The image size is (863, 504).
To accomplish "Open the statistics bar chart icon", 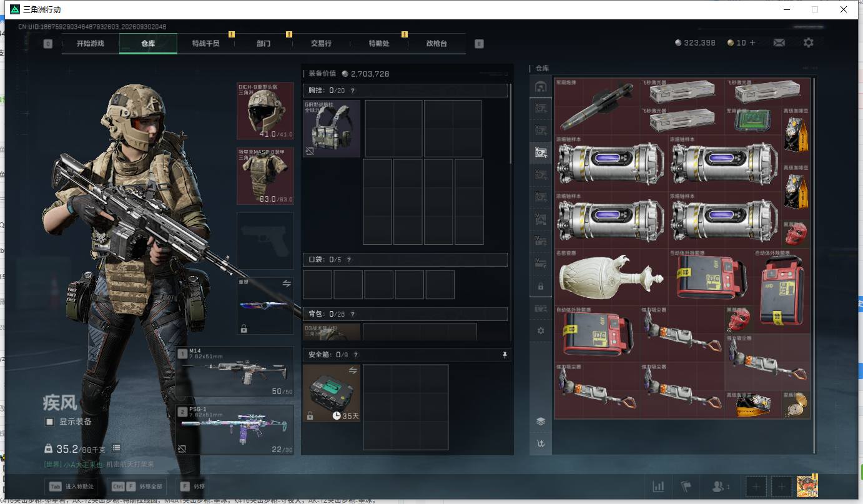I will pos(658,486).
